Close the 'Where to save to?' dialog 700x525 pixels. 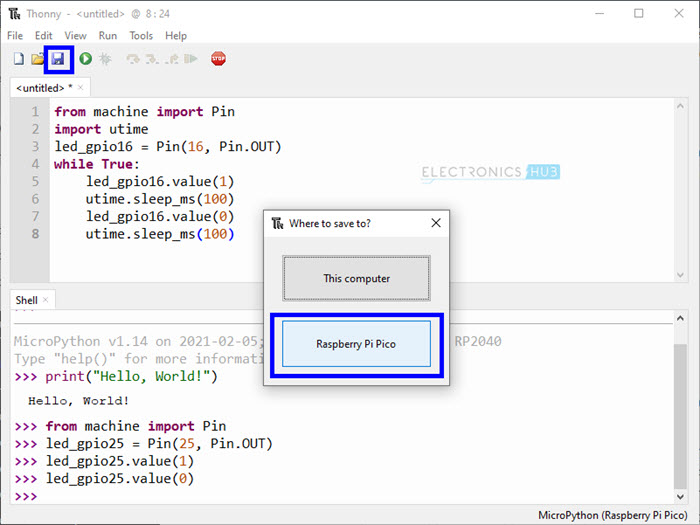(435, 223)
